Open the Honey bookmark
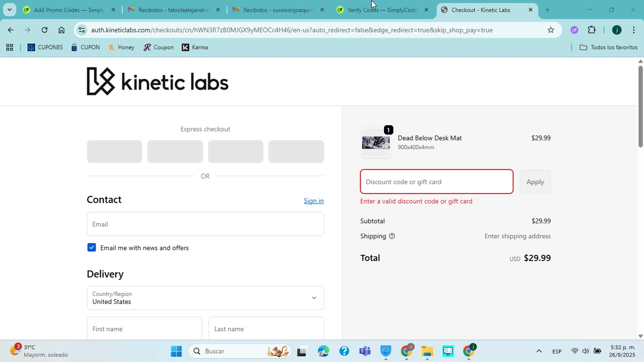This screenshot has width=644, height=362. 122,48
